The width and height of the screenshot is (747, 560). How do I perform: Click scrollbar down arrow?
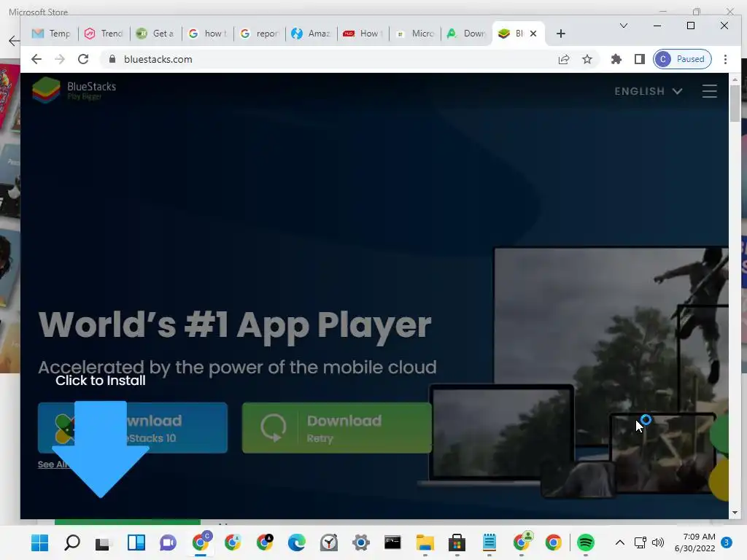735,513
